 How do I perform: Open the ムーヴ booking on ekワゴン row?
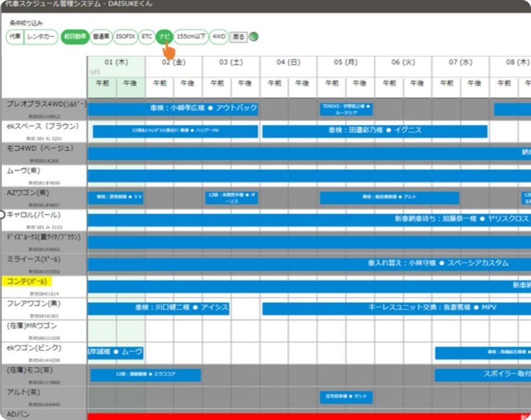coord(116,353)
